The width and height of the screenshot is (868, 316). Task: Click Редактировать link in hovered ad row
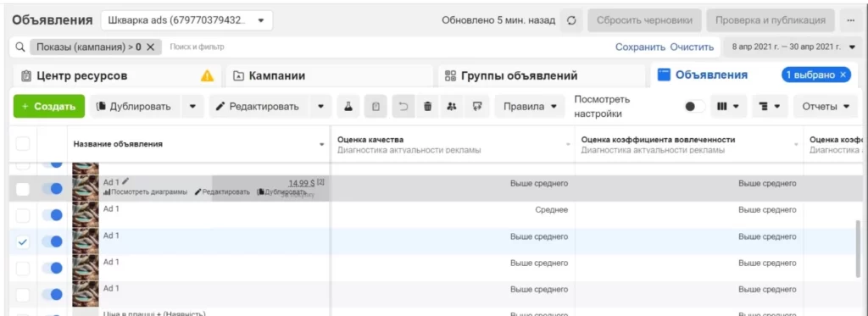click(222, 191)
